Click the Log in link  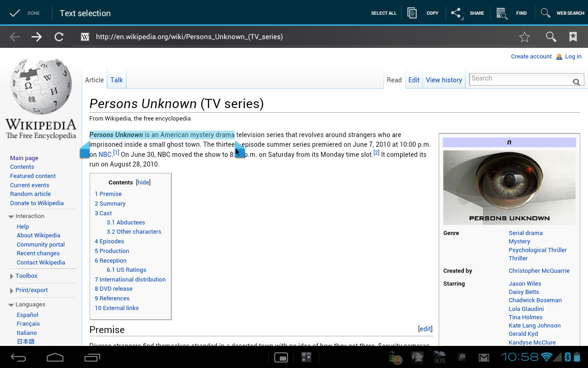573,57
